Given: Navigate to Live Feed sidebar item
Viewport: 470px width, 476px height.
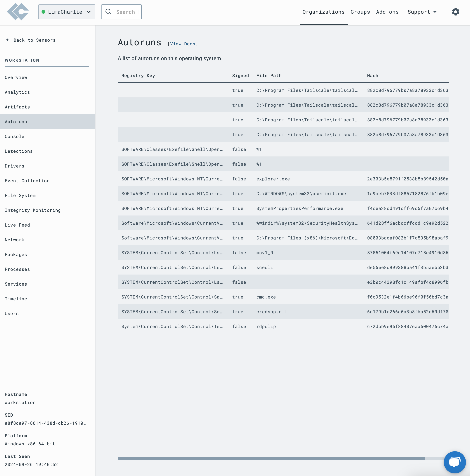Looking at the screenshot, I should pos(17,225).
